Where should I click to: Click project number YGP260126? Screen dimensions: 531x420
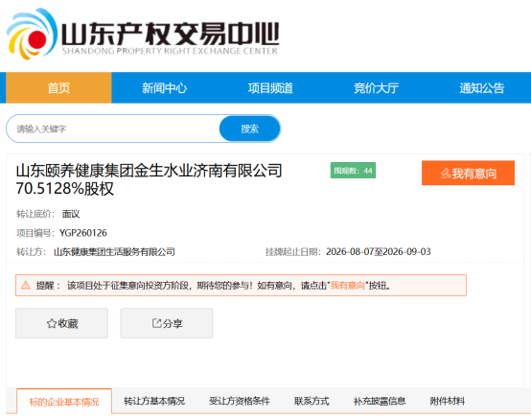click(x=83, y=233)
